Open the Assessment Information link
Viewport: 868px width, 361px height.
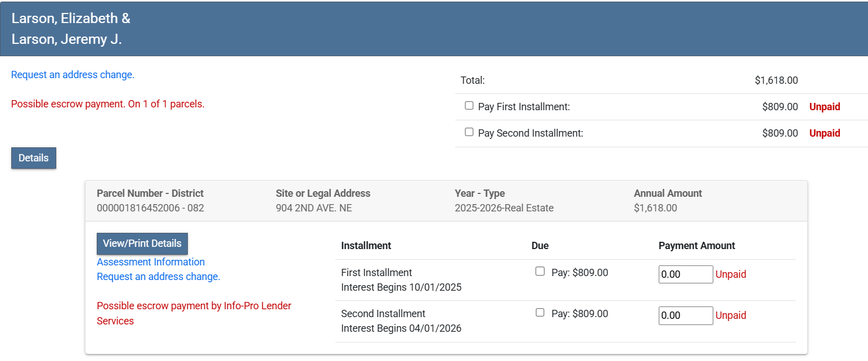151,262
